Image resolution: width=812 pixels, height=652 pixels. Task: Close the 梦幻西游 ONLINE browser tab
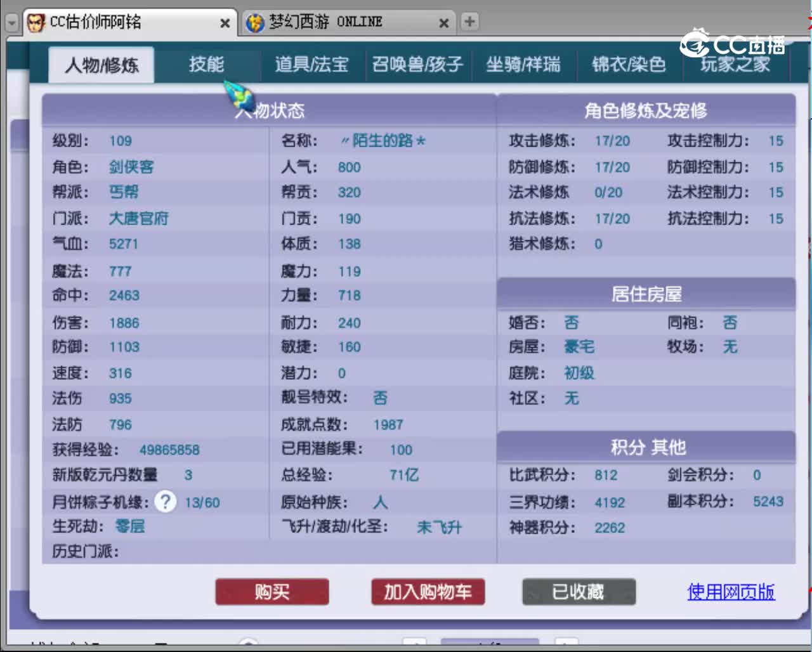click(444, 23)
